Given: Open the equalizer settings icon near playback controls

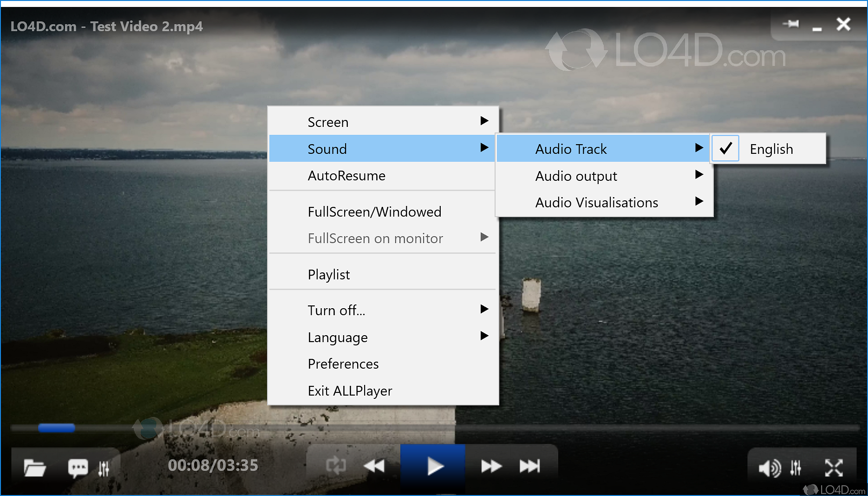Looking at the screenshot, I should tap(104, 467).
